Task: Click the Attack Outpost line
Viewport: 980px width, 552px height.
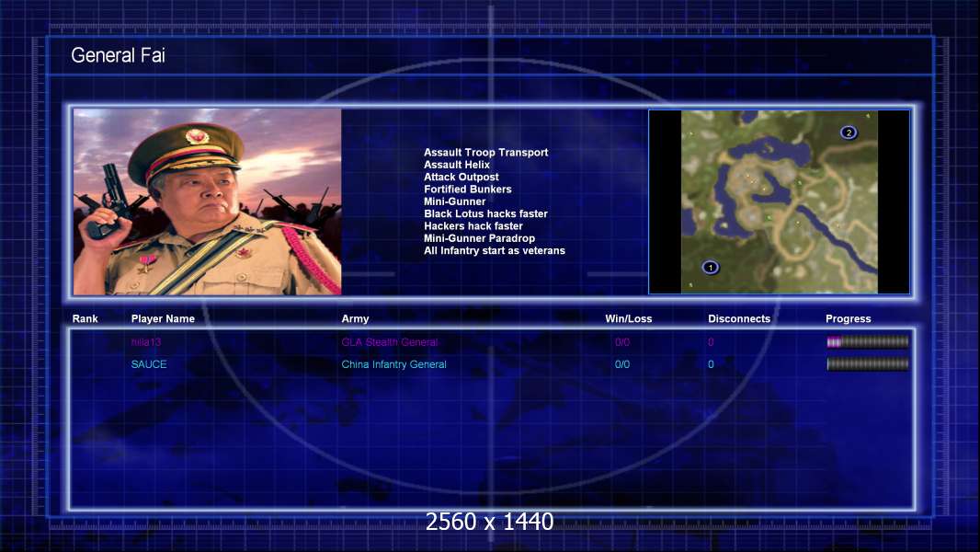Action: (462, 177)
